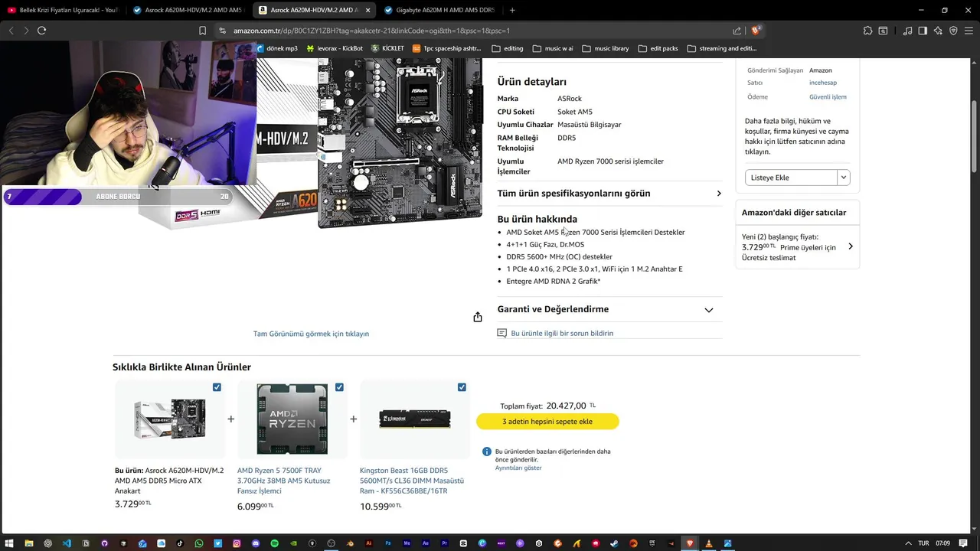Viewport: 980px width, 551px height.
Task: Expand Garanti ve Değerlendirme section
Action: point(609,309)
